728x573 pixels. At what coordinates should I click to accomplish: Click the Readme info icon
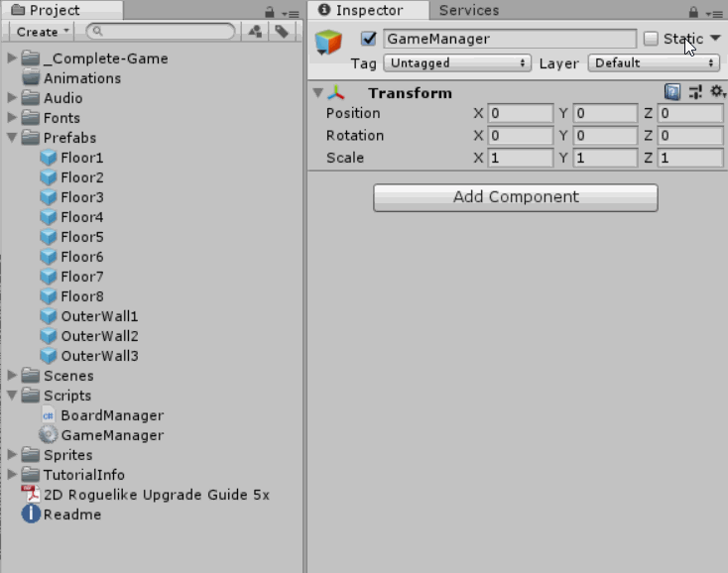[x=31, y=515]
